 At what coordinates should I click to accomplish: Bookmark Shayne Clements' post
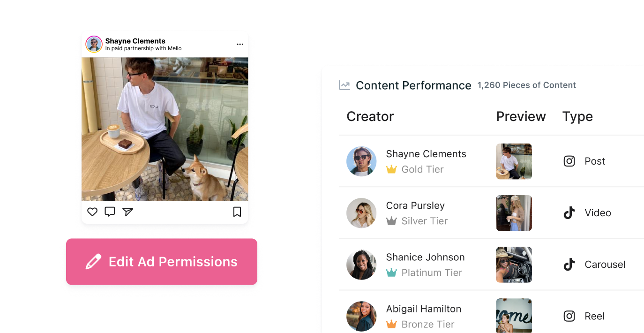click(x=237, y=212)
